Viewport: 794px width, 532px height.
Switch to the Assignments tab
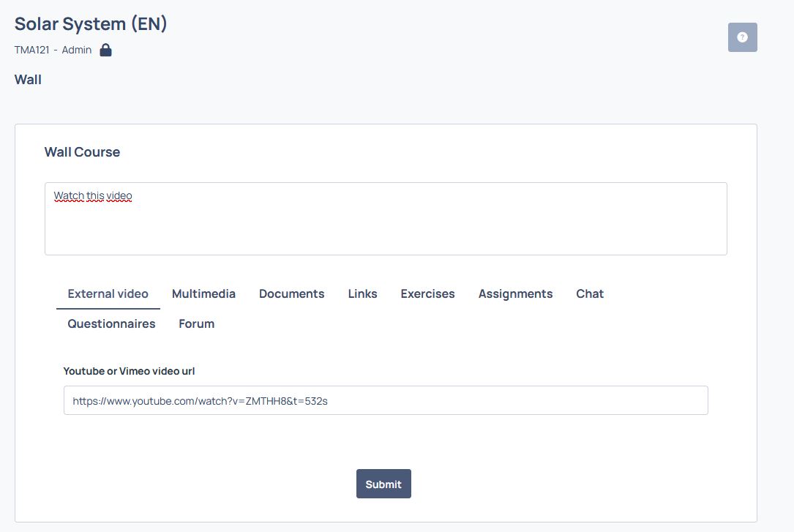[x=515, y=293]
